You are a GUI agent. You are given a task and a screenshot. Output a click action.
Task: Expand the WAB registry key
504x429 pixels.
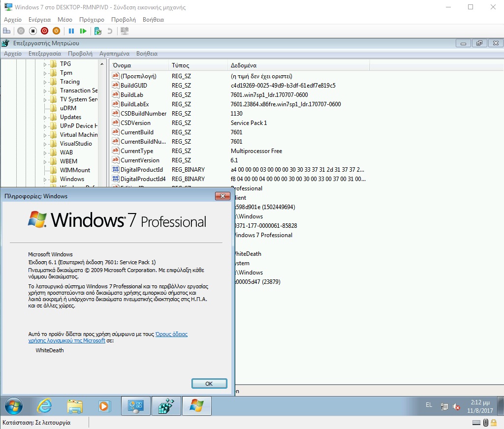pyautogui.click(x=45, y=153)
